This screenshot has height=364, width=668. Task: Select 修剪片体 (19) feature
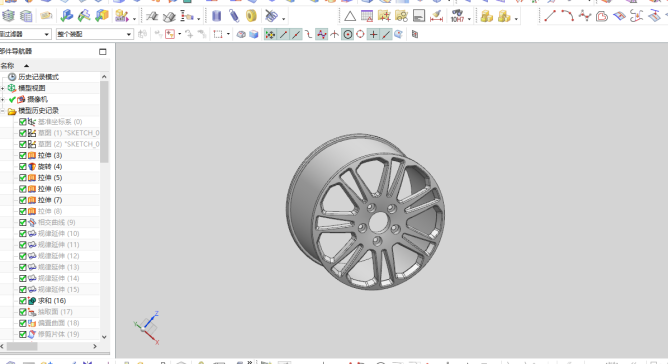[58, 334]
